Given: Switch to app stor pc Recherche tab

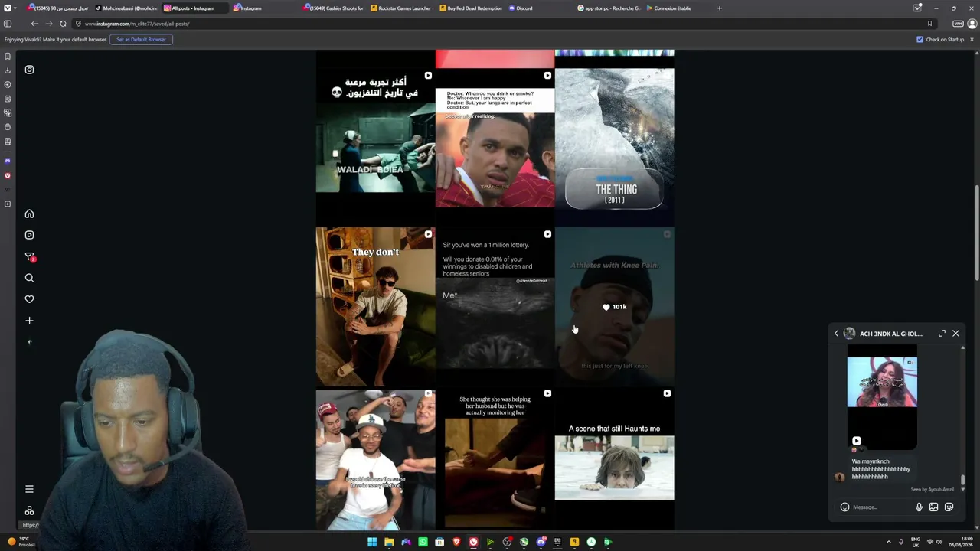Looking at the screenshot, I should (x=608, y=8).
